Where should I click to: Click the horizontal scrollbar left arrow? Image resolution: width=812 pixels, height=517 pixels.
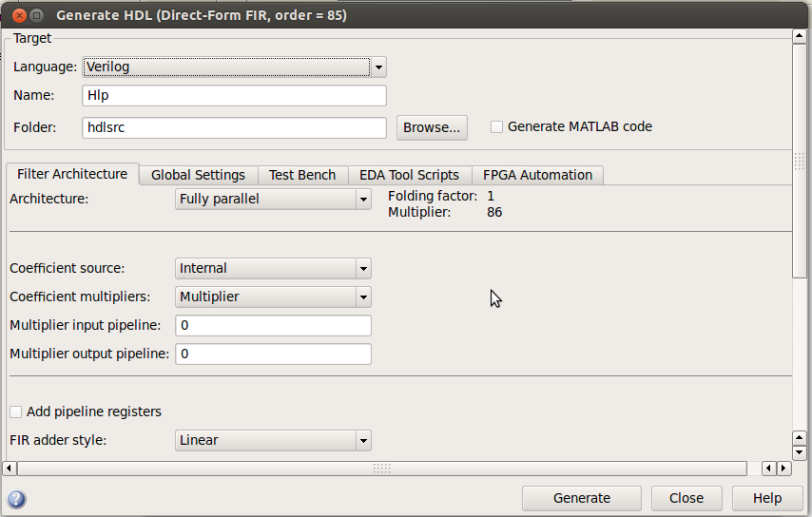coord(10,469)
